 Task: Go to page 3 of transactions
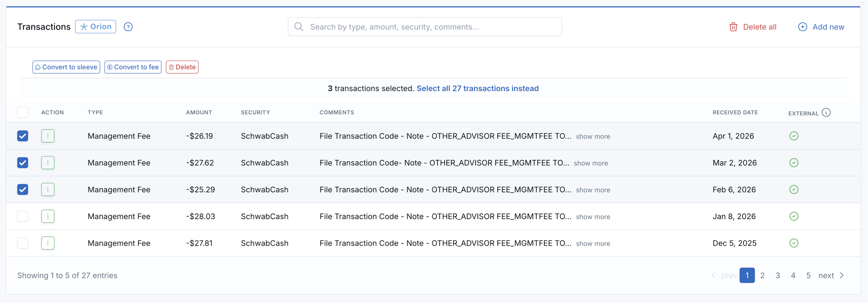point(778,275)
